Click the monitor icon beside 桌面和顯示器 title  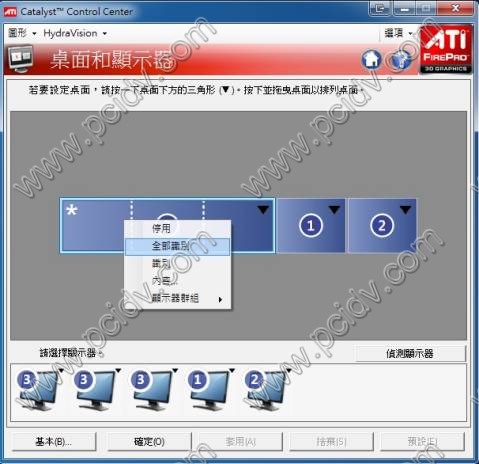pos(21,59)
